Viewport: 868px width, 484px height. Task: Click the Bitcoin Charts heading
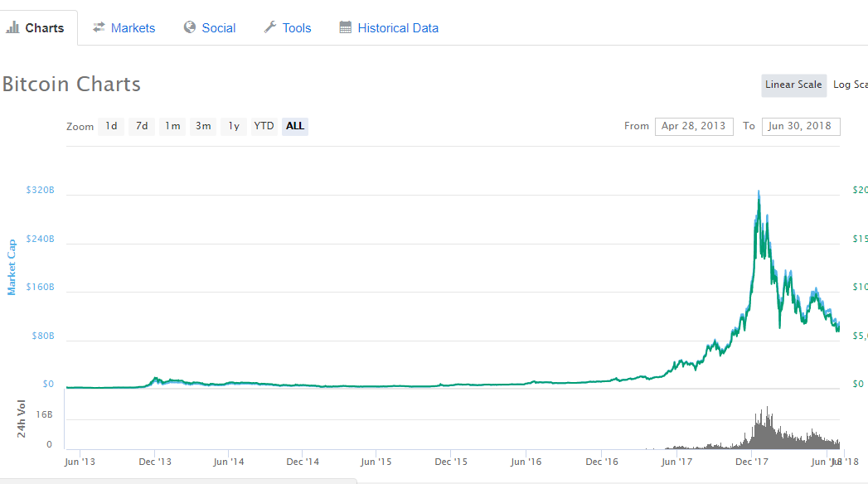71,84
